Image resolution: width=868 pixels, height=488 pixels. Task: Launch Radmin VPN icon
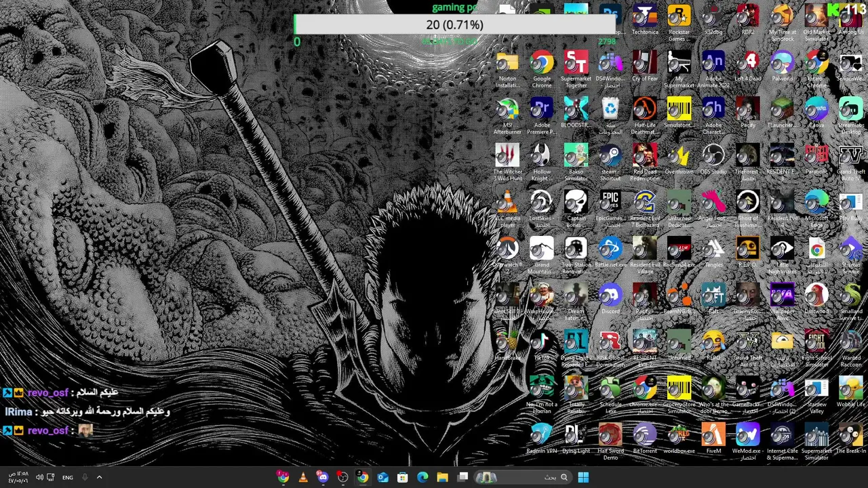point(542,439)
